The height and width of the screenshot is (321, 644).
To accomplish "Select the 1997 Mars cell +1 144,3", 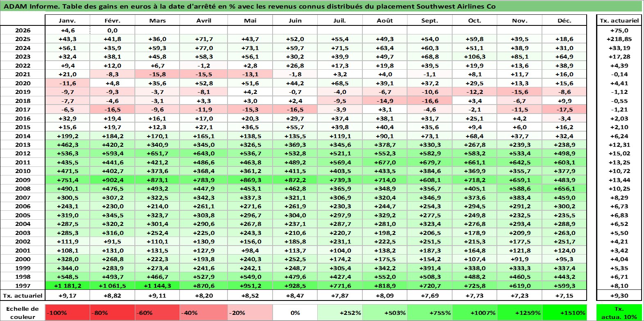I will click(157, 286).
